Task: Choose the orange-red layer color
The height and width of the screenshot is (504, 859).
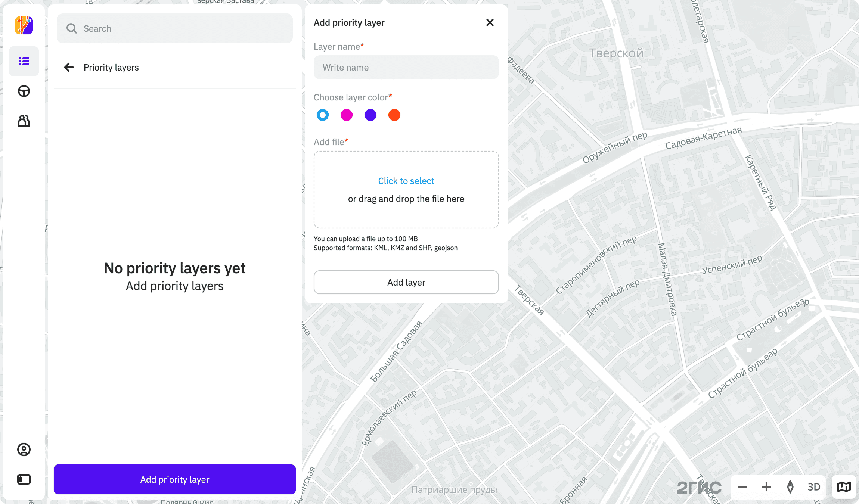Action: coord(394,115)
